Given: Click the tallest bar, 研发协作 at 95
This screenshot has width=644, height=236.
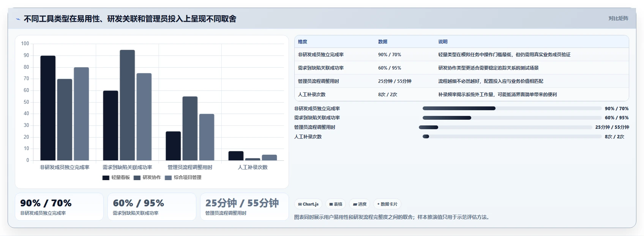Looking at the screenshot, I should [127, 105].
